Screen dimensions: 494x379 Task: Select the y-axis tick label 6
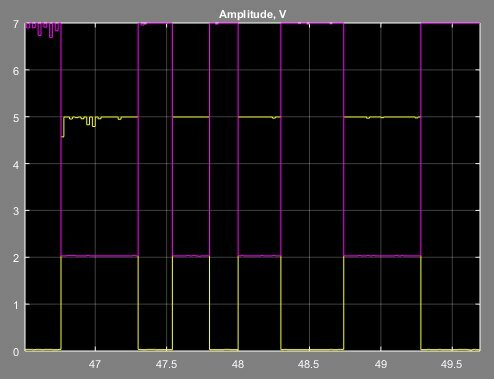pos(16,71)
